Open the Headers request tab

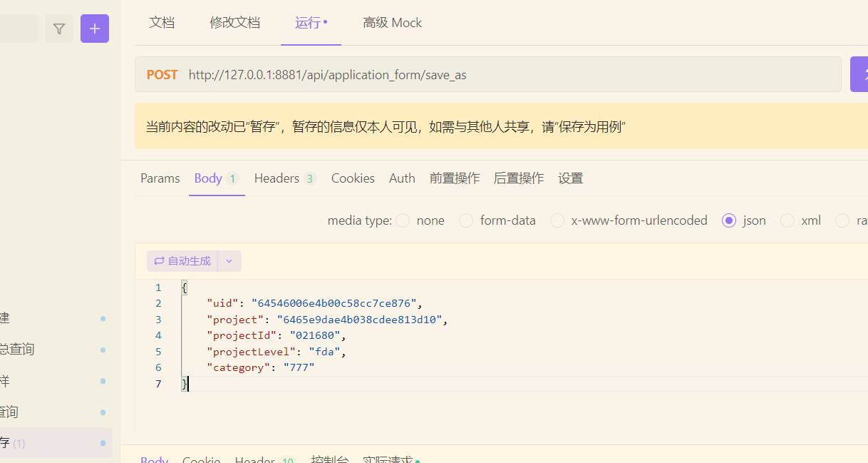pyautogui.click(x=277, y=178)
